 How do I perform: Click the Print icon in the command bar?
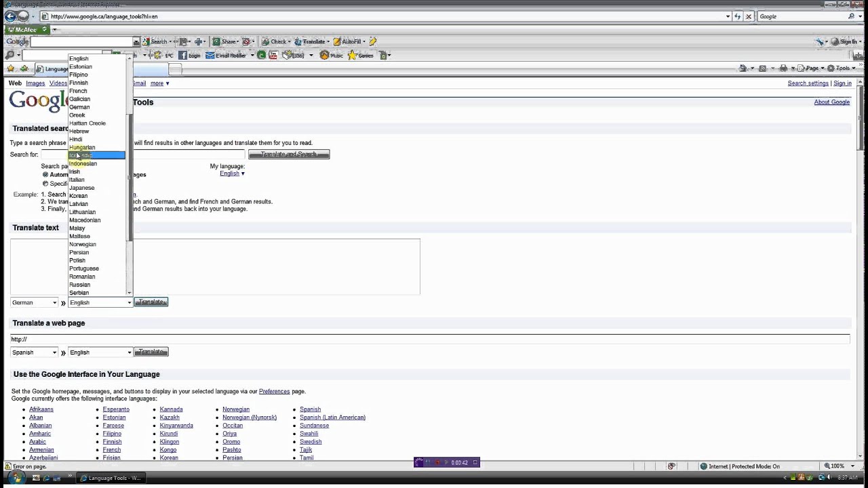pos(783,68)
